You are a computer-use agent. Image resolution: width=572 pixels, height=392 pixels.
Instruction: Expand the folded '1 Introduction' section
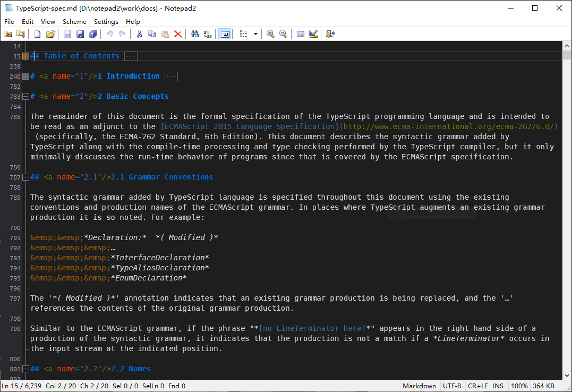tap(25, 76)
